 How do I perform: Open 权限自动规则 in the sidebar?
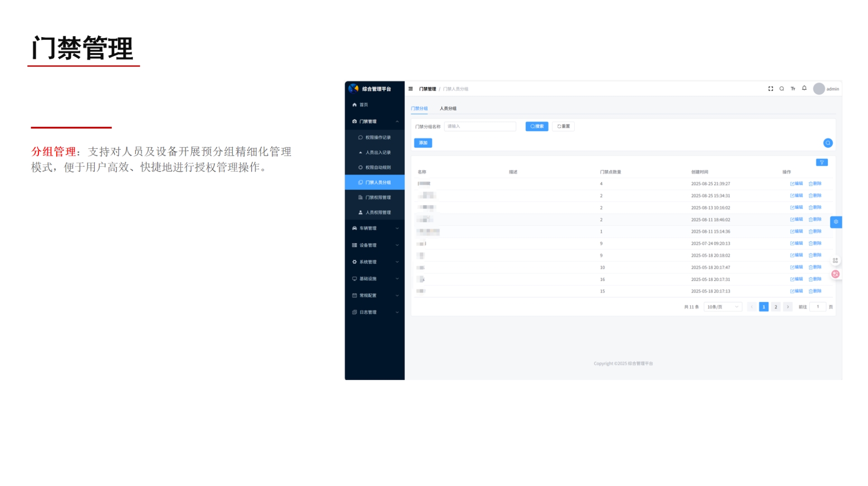coord(377,167)
